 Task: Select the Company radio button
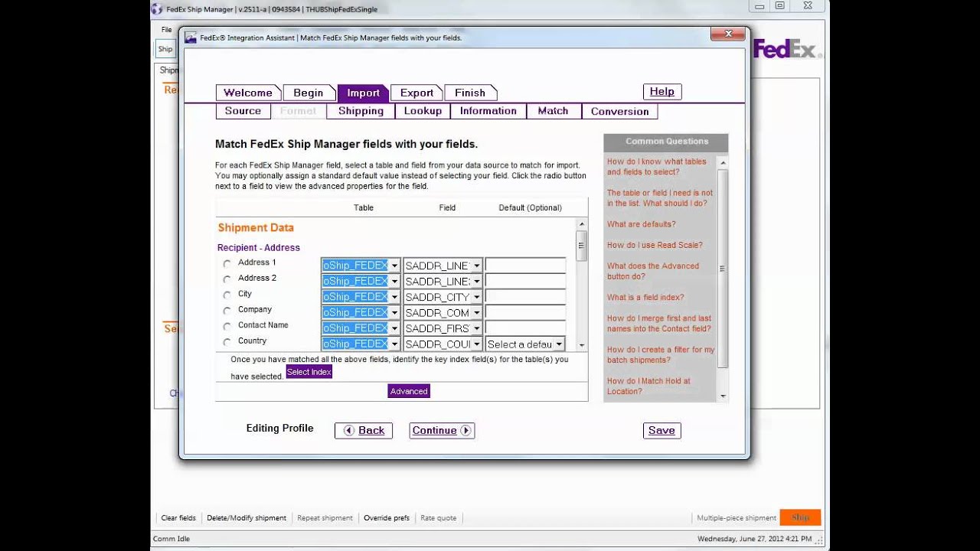227,311
